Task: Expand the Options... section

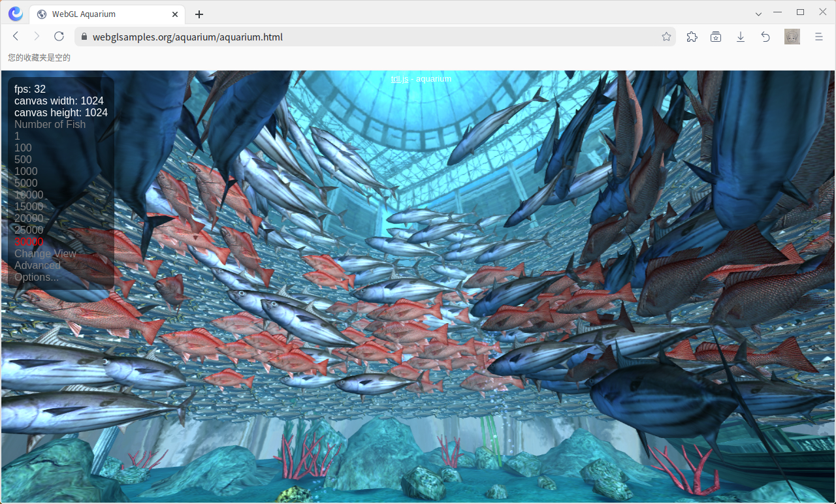Action: click(x=37, y=277)
